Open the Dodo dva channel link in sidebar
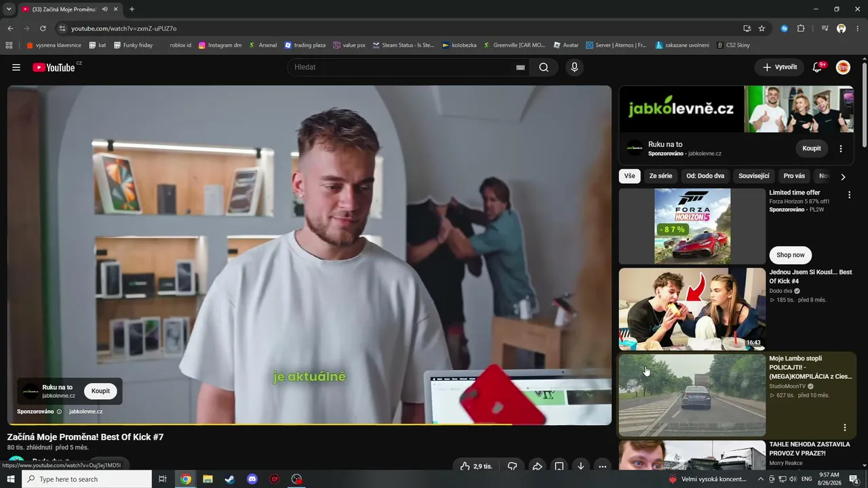 point(781,291)
